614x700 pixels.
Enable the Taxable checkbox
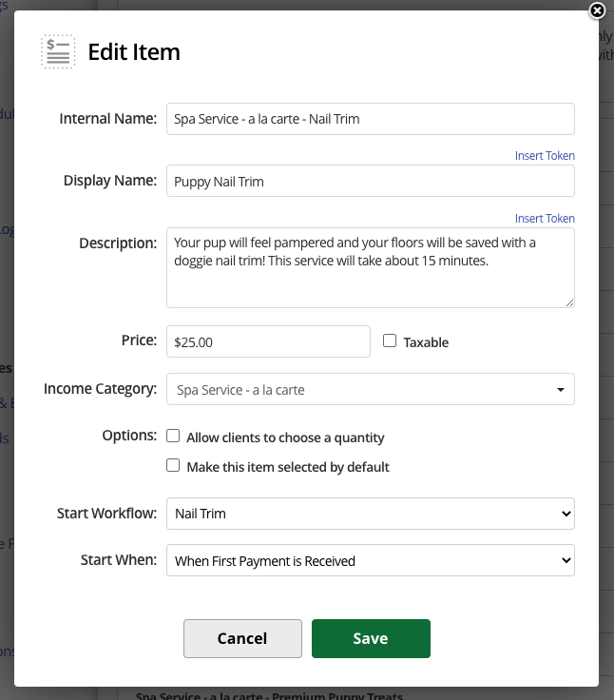390,341
